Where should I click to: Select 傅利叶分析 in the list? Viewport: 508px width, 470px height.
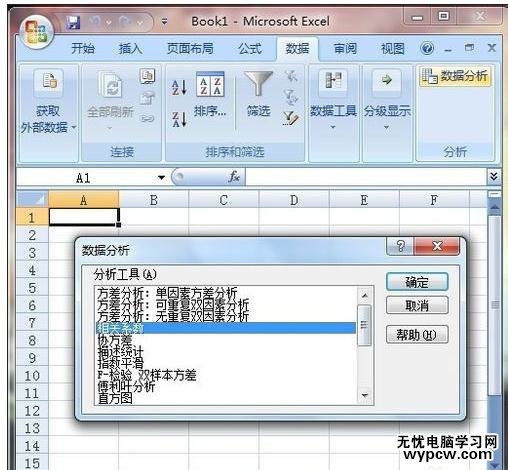click(126, 387)
